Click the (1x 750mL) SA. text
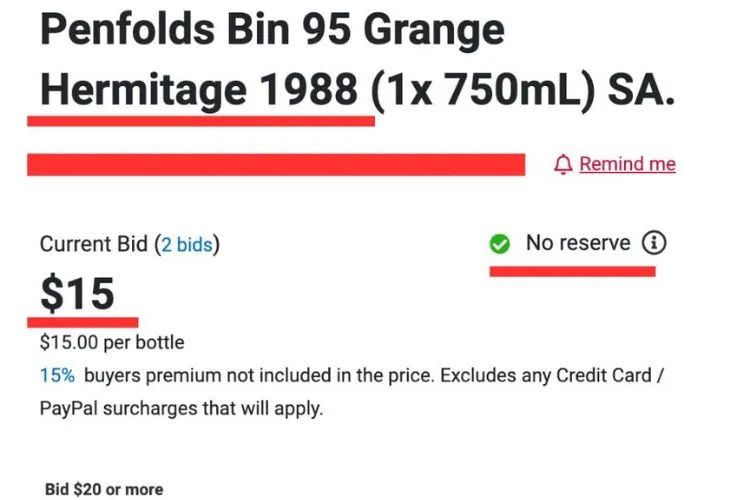The image size is (750, 500). coord(522,91)
